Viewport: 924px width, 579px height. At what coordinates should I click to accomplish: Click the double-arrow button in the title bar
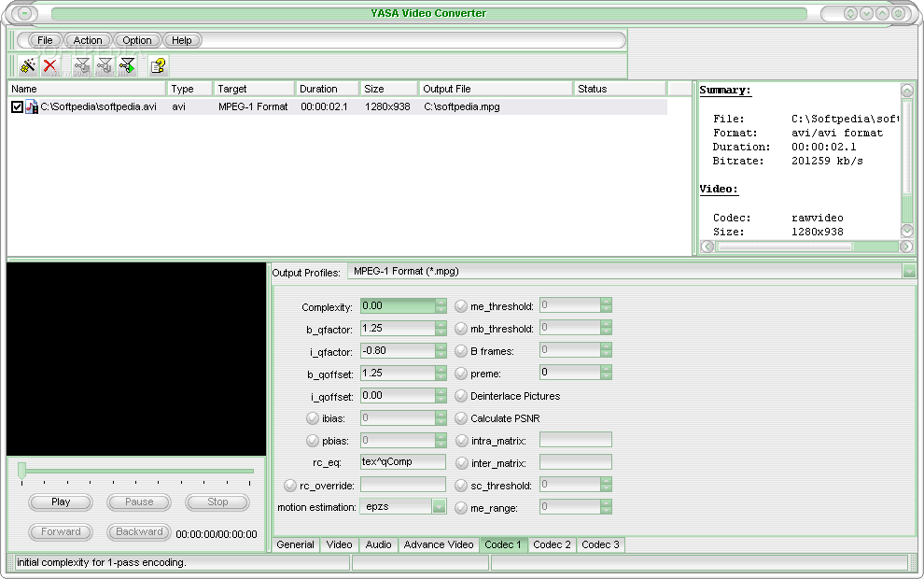[x=849, y=13]
